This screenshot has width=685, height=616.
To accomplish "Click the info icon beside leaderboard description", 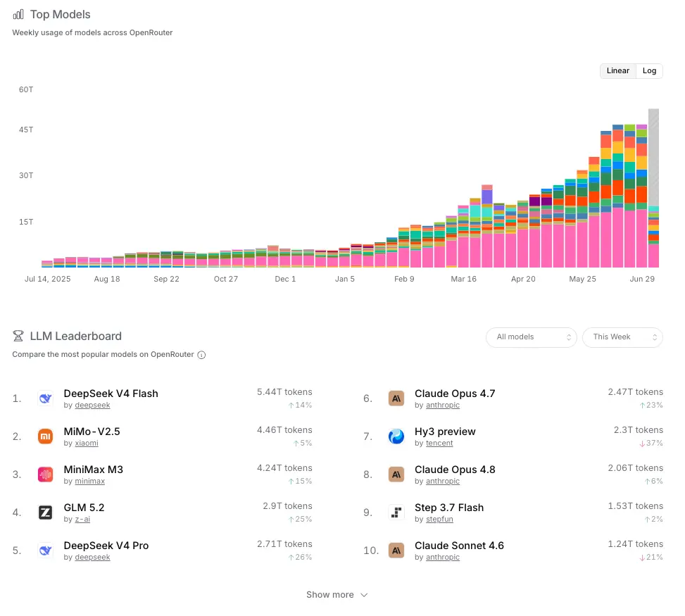I will pos(201,355).
